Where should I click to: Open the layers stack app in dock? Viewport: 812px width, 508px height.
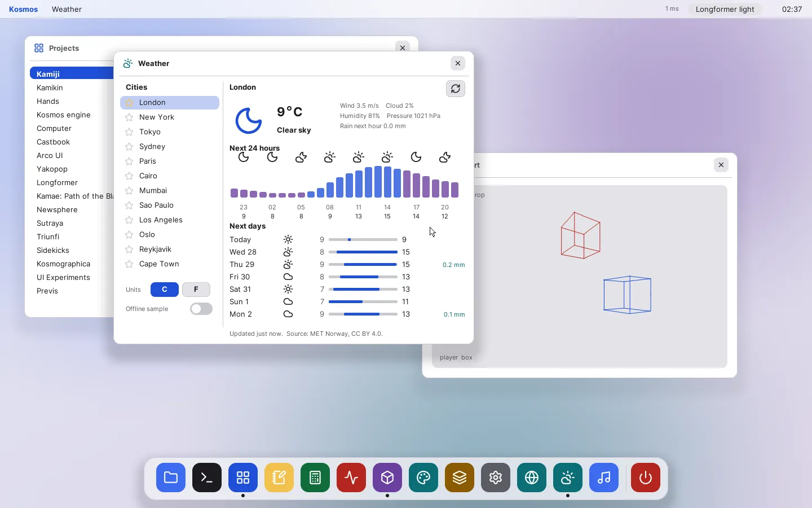click(x=460, y=478)
